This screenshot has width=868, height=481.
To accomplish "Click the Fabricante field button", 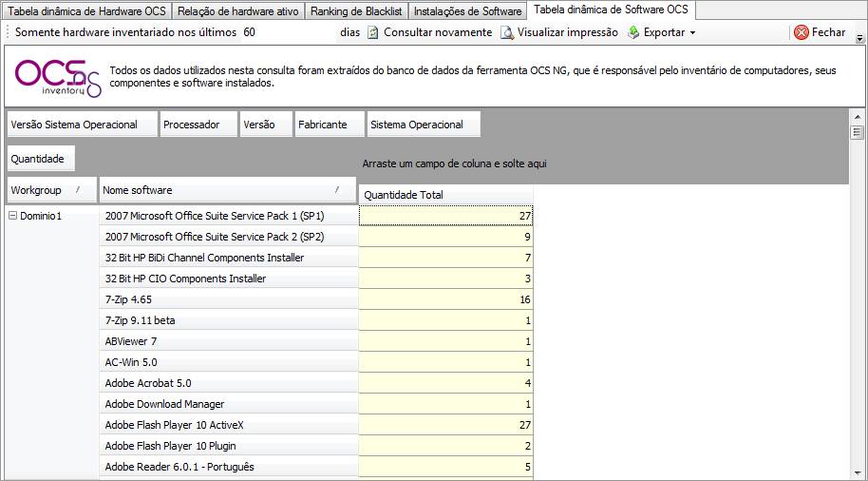I will pos(330,125).
